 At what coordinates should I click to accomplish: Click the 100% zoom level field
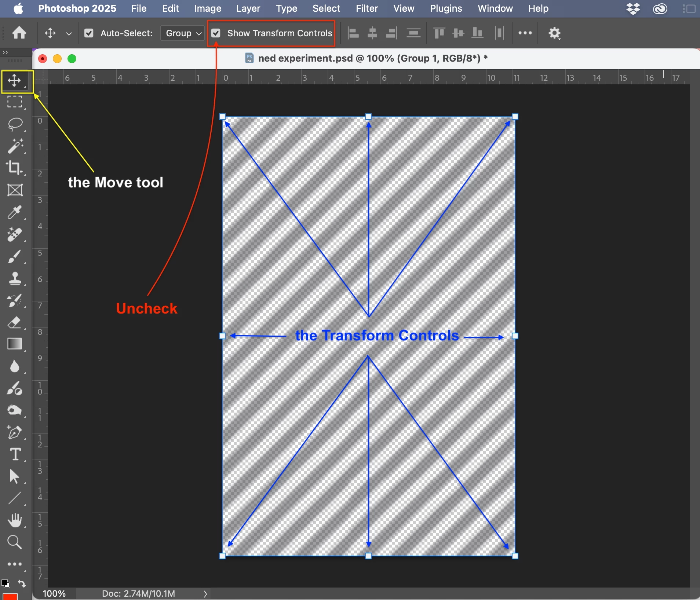tap(54, 594)
